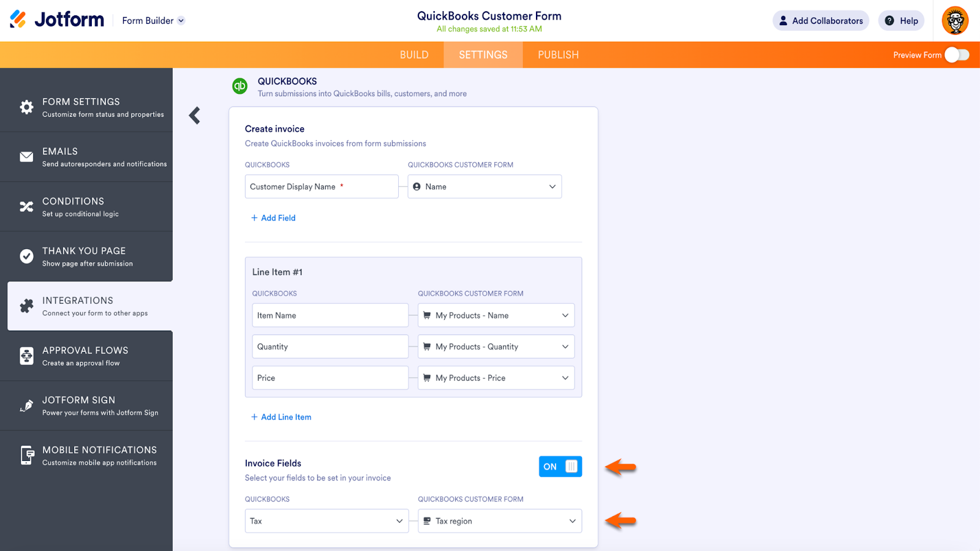Click the Approval Flows icon

26,356
